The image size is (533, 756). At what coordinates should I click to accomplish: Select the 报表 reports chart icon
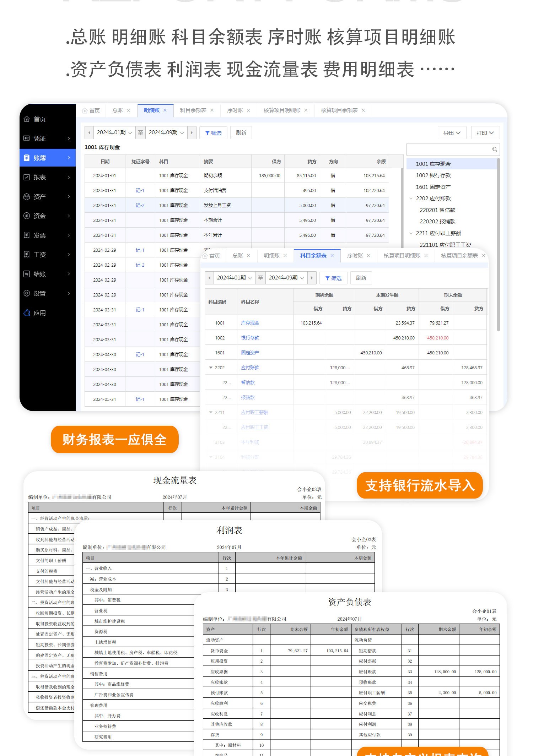coord(27,177)
